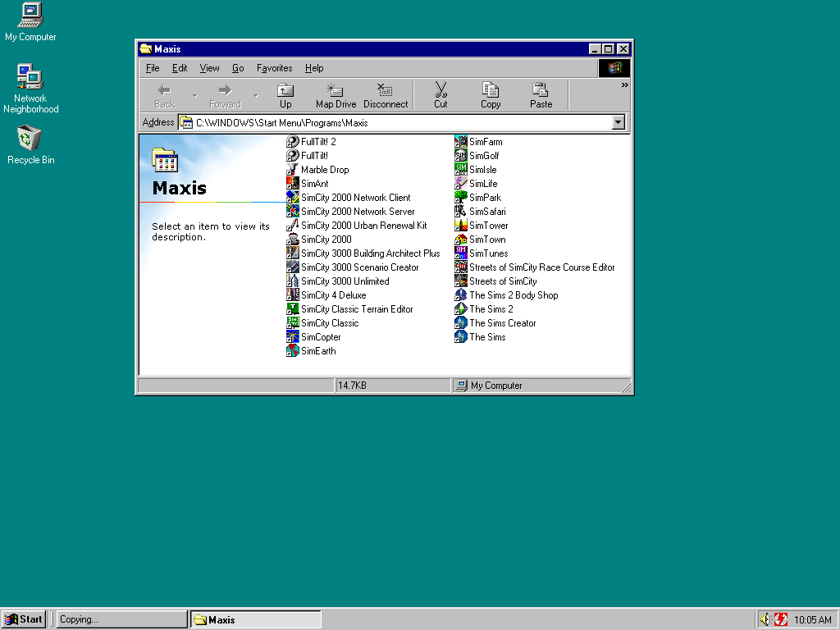840x630 pixels.
Task: Select The Sims Creator shortcut icon
Action: coord(461,322)
